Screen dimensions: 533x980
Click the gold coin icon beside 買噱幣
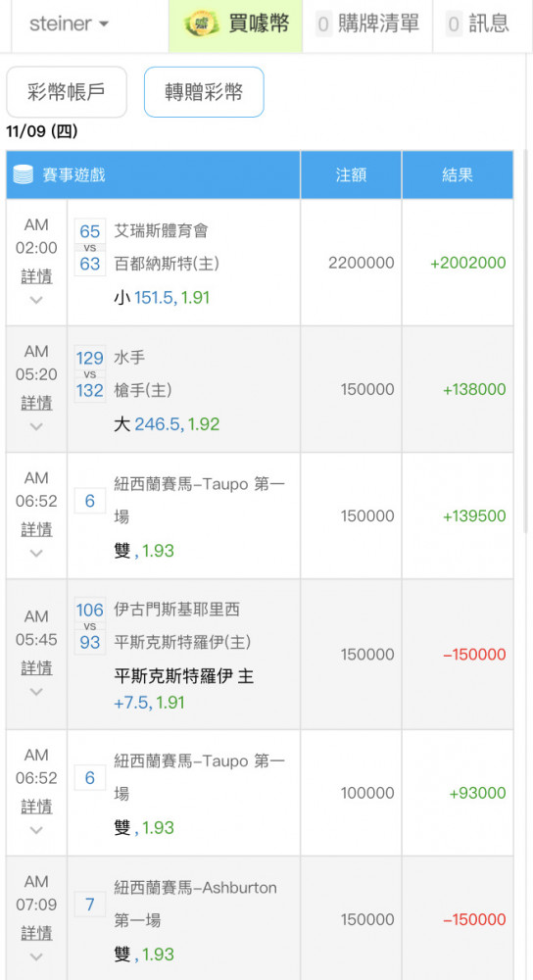coord(201,24)
